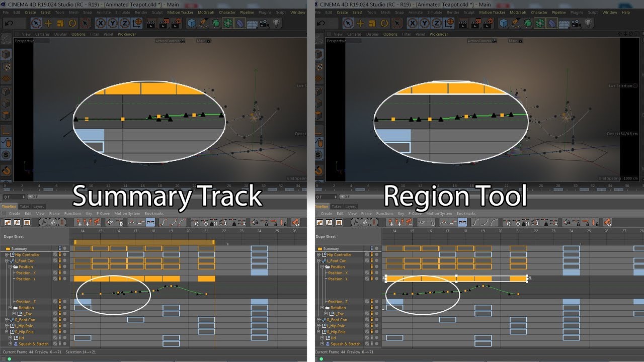The width and height of the screenshot is (644, 362).
Task: Click Live Selection tool in Region Tool pane
Action: coord(348,23)
